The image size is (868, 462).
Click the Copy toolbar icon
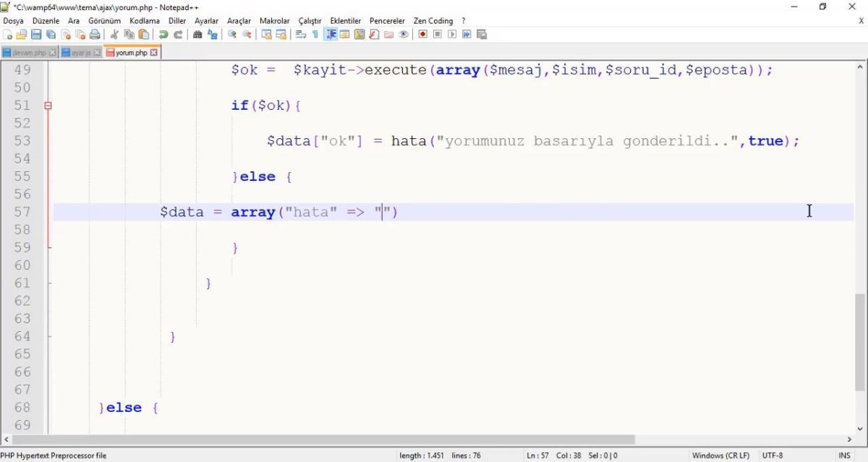coord(129,34)
